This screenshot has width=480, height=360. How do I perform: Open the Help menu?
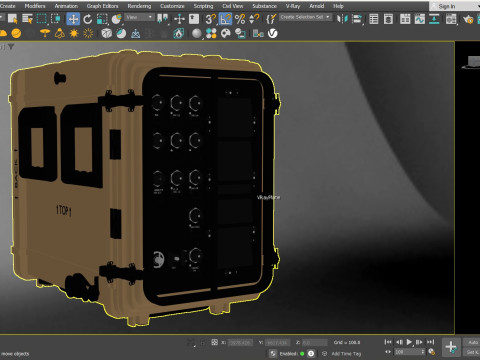click(338, 6)
